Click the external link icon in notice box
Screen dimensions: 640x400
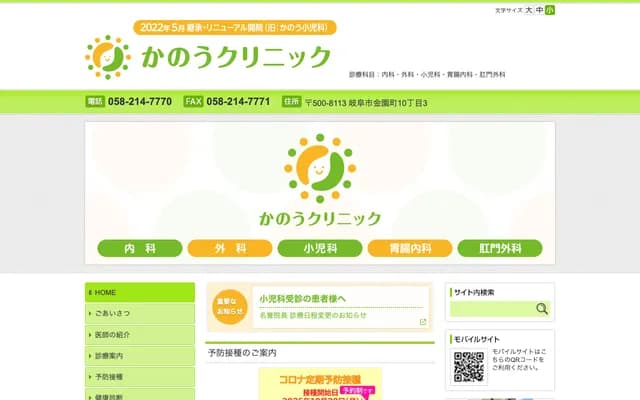[423, 322]
